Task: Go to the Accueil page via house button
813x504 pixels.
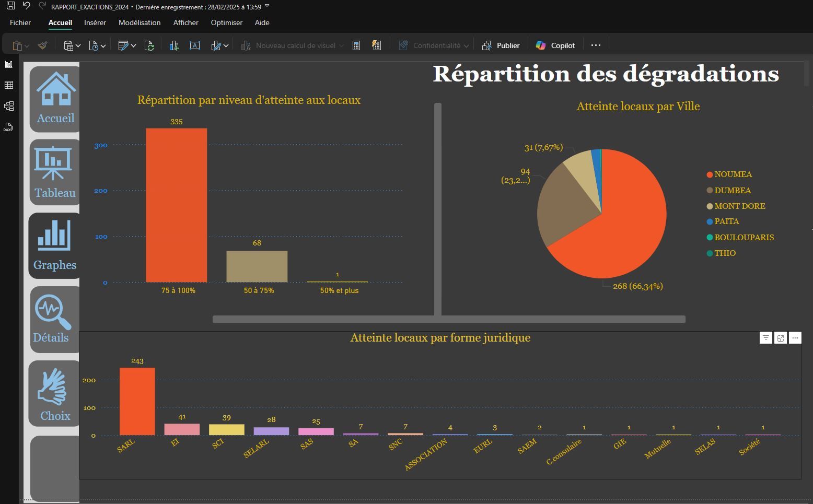Action: [55, 99]
